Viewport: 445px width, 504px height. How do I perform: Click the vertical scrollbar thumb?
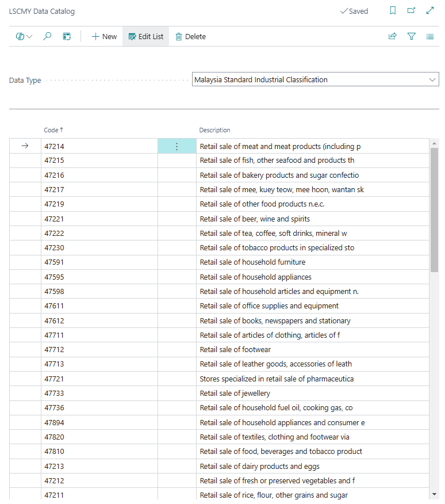434,210
